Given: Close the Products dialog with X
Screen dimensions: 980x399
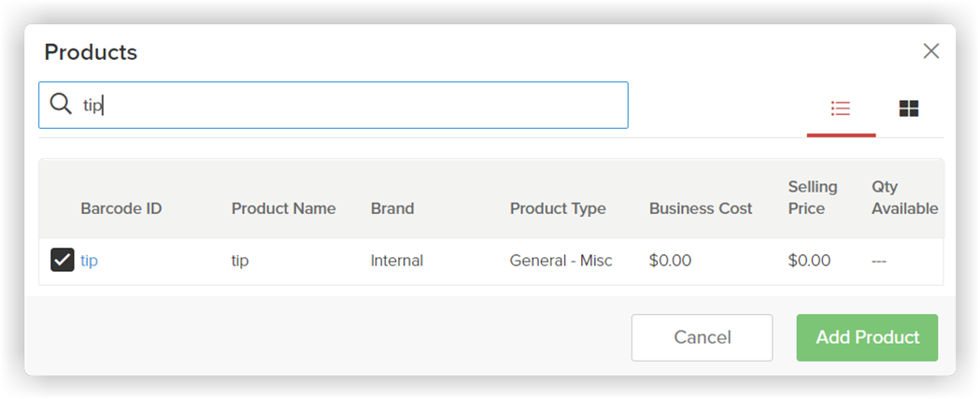Looking at the screenshot, I should pyautogui.click(x=931, y=51).
